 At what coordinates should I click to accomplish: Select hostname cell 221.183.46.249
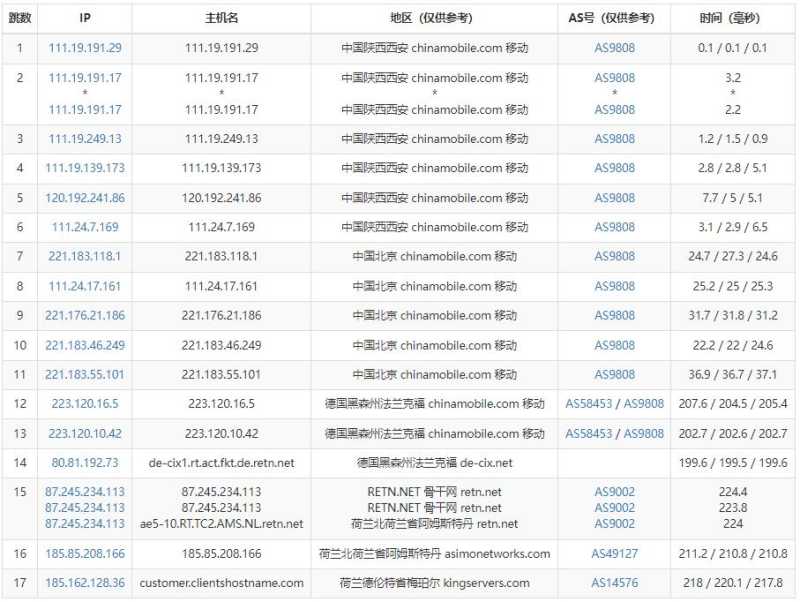click(221, 345)
